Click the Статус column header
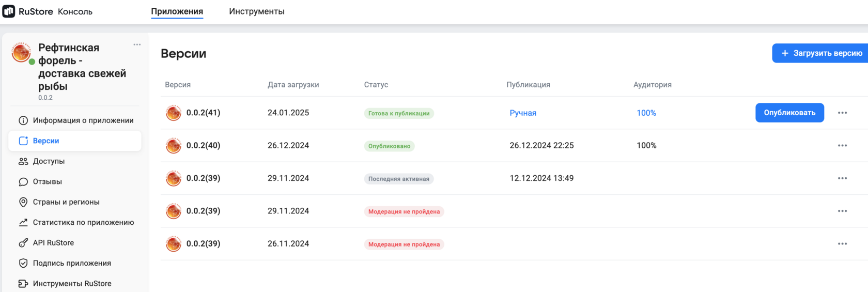The width and height of the screenshot is (868, 292). (376, 85)
